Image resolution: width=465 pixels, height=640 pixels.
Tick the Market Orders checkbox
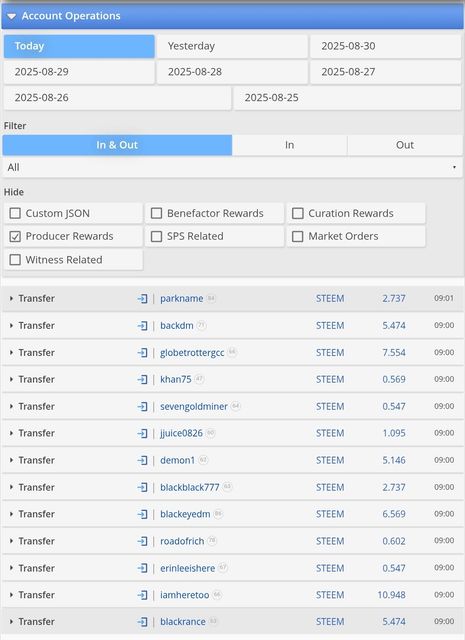pyautogui.click(x=298, y=237)
